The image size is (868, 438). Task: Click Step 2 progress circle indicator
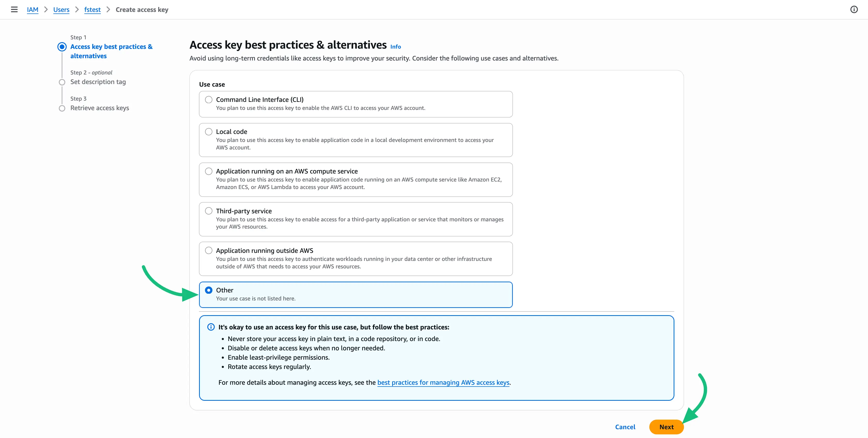tap(62, 82)
